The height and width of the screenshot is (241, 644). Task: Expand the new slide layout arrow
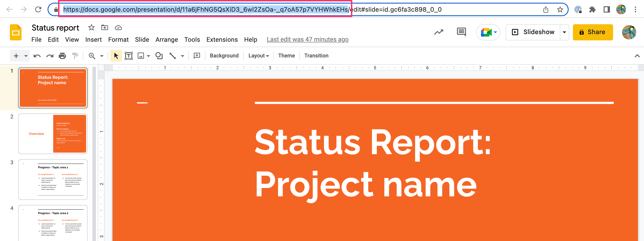click(x=26, y=56)
